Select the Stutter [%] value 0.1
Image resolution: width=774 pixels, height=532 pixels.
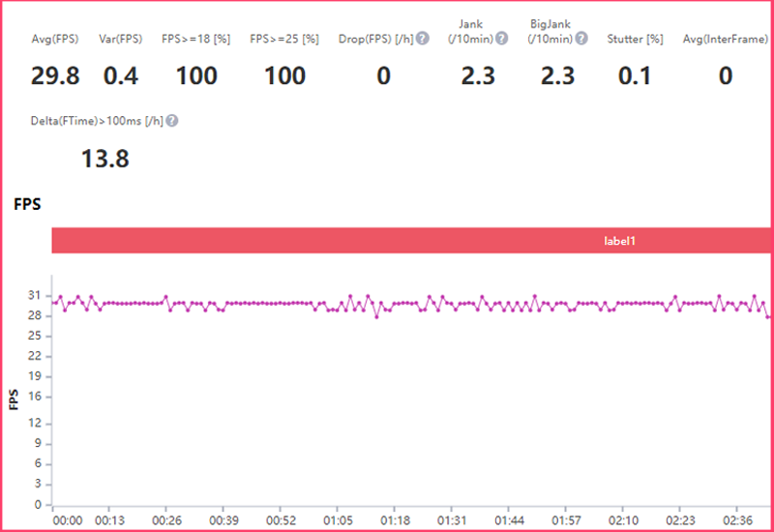(635, 76)
